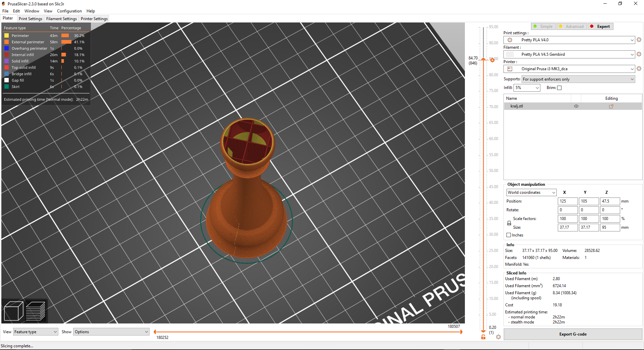Click printer icon inside Printer combo
The height and width of the screenshot is (350, 644).
[510, 69]
